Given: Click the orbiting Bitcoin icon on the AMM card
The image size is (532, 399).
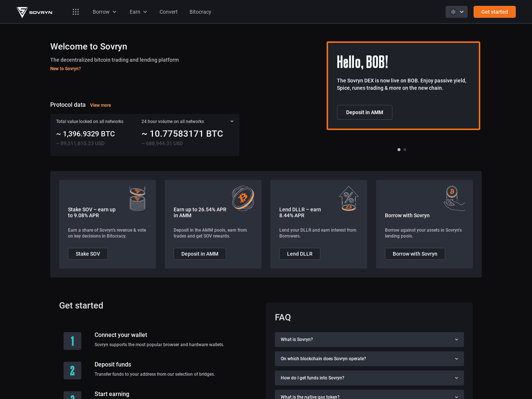Looking at the screenshot, I should click(243, 198).
